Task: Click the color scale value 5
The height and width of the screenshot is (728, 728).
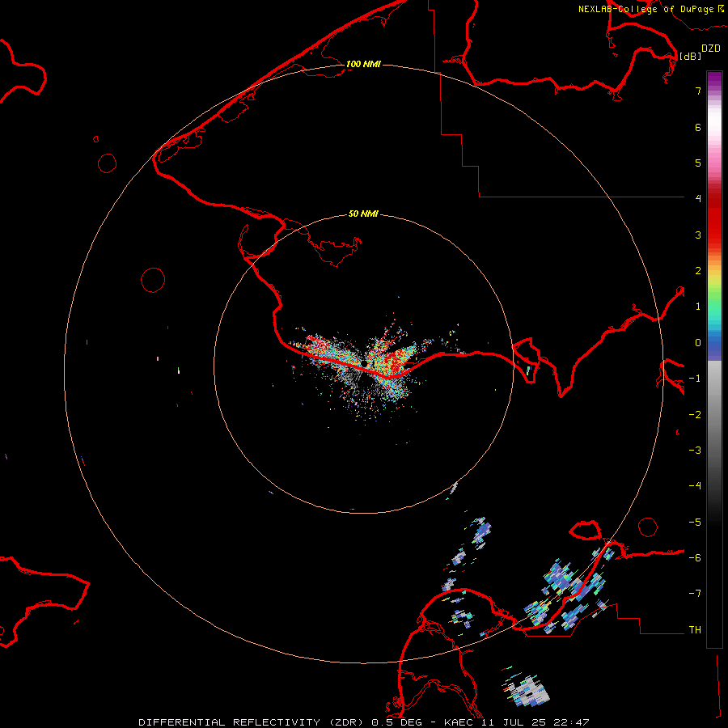Action: point(698,163)
